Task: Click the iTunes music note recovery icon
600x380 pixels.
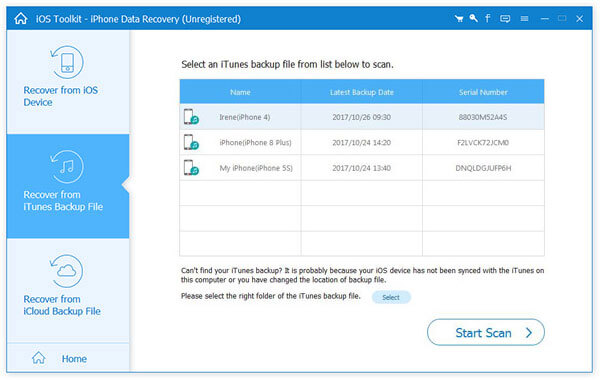Action: [x=67, y=167]
